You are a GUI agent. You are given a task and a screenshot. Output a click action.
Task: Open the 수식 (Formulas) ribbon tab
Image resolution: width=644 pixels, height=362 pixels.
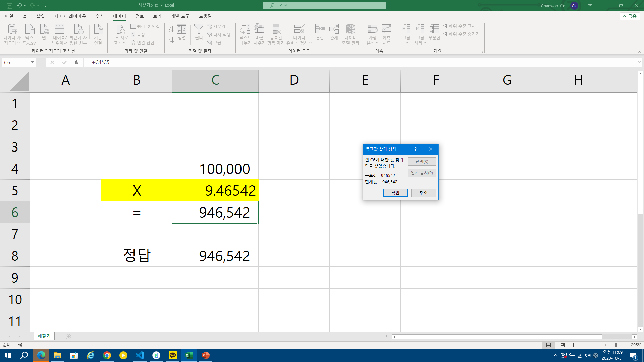(99, 16)
